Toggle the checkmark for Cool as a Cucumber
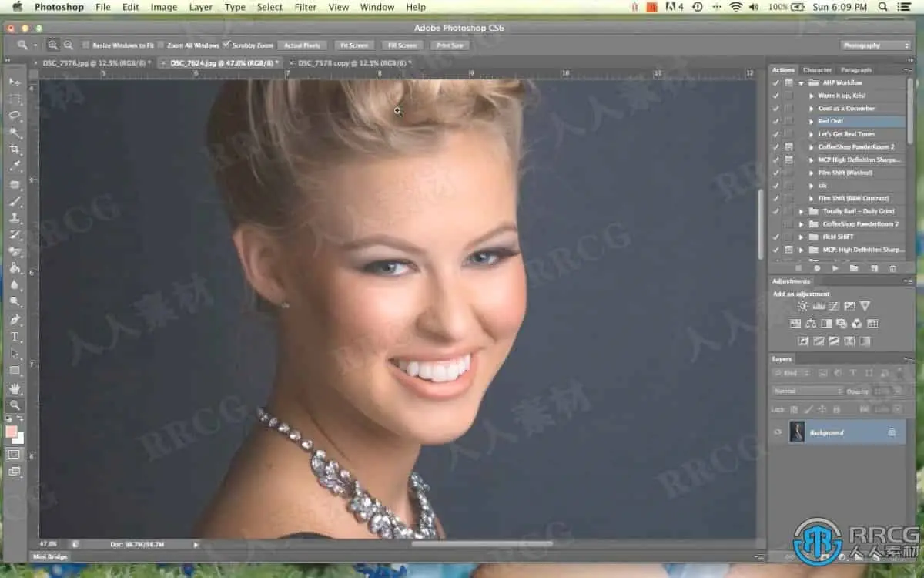This screenshot has height=578, width=924. tap(776, 108)
